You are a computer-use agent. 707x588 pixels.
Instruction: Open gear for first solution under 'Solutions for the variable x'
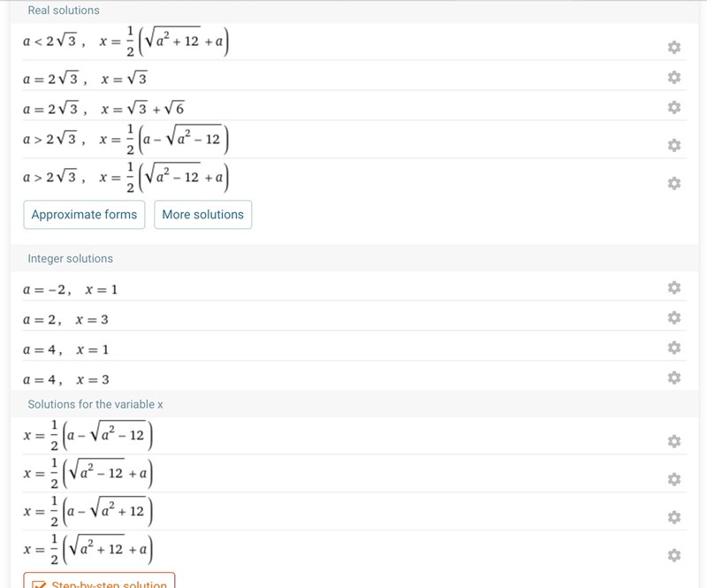674,441
